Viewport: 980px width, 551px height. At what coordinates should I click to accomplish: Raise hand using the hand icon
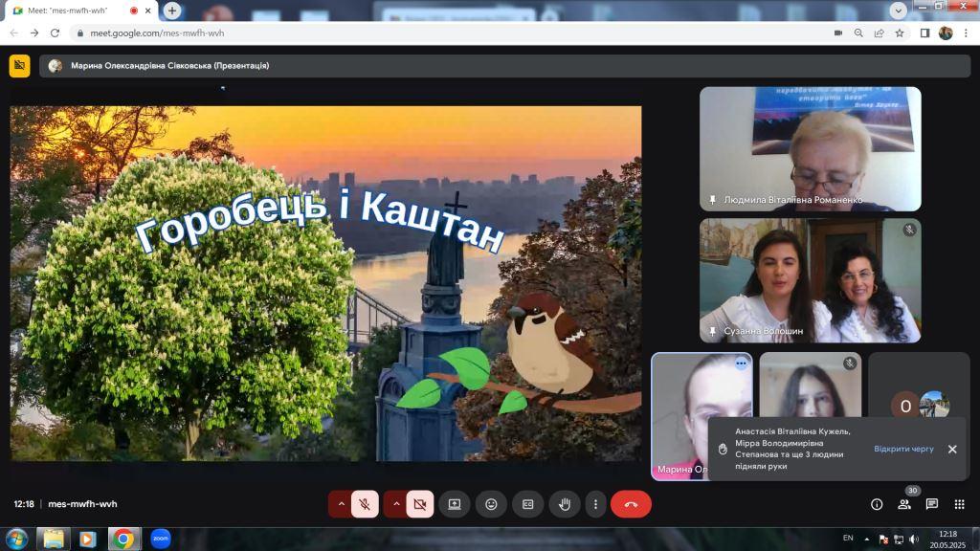565,504
